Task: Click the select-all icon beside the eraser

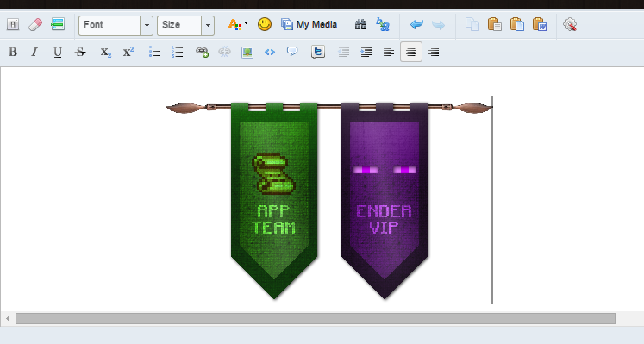Action: click(58, 24)
